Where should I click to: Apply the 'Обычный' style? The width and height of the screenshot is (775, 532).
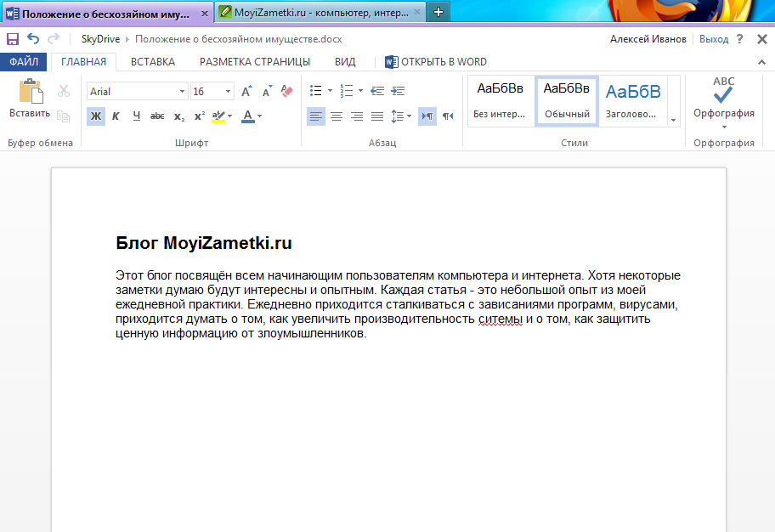coord(567,101)
